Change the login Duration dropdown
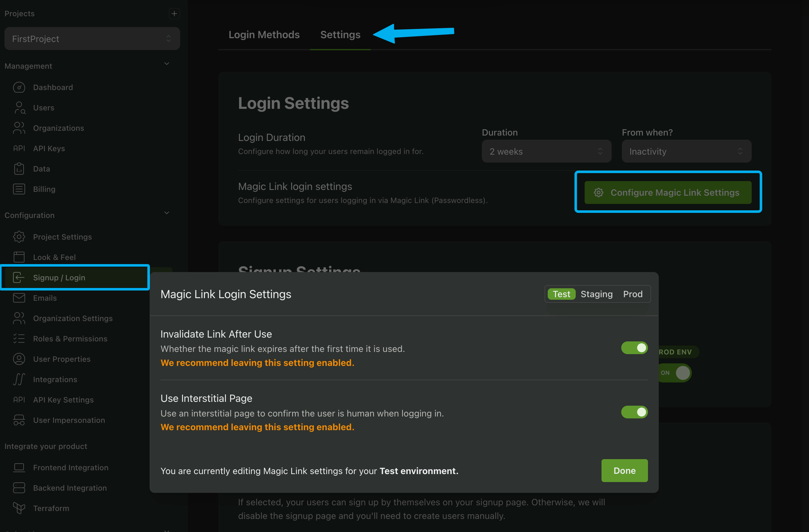The image size is (809, 532). click(546, 151)
